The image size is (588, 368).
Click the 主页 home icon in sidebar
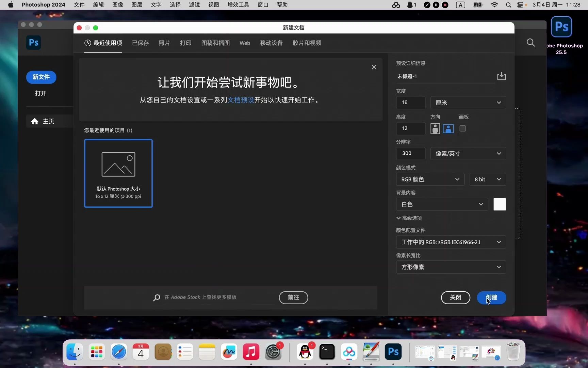click(x=35, y=121)
